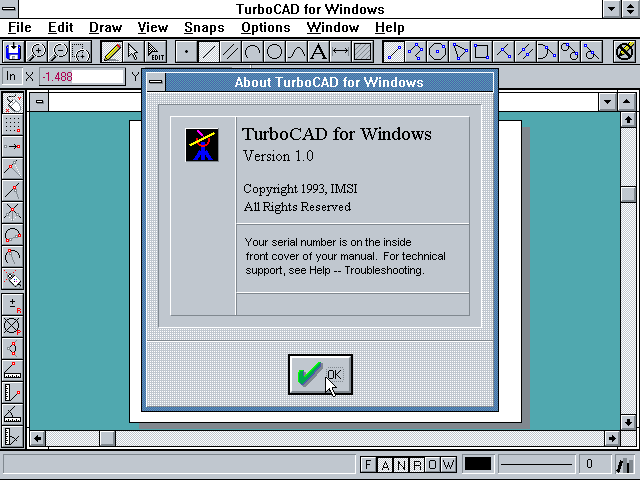Viewport: 640px width, 480px height.
Task: Choose the multi-segment polyline option
Action: [416, 52]
